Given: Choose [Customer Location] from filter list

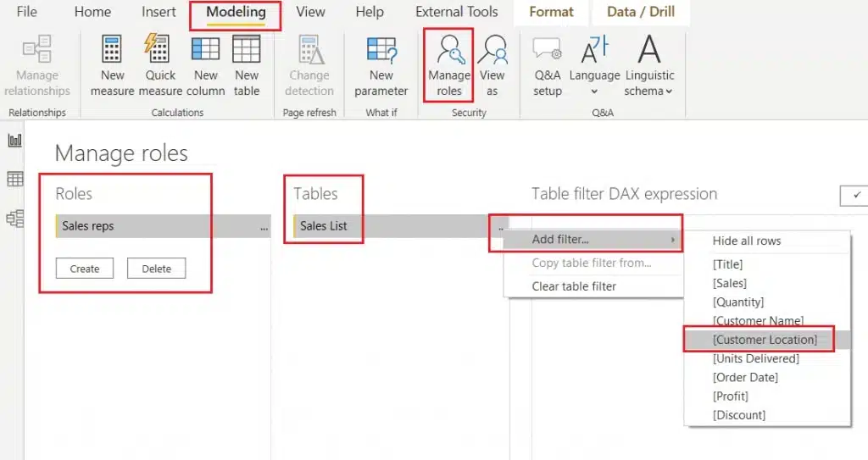Looking at the screenshot, I should [x=765, y=340].
